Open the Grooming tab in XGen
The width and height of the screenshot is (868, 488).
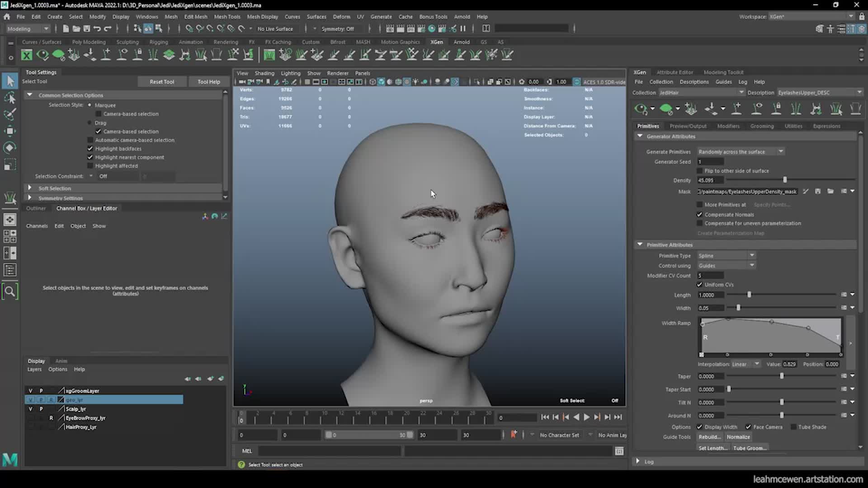pyautogui.click(x=763, y=126)
